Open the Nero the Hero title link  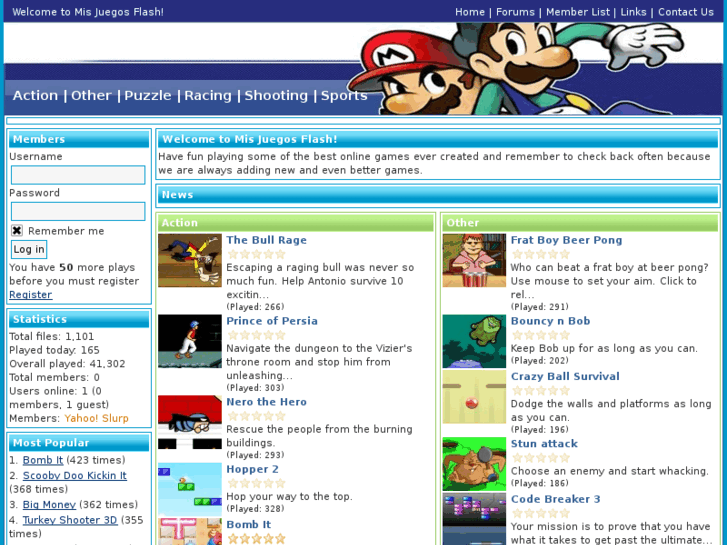267,402
